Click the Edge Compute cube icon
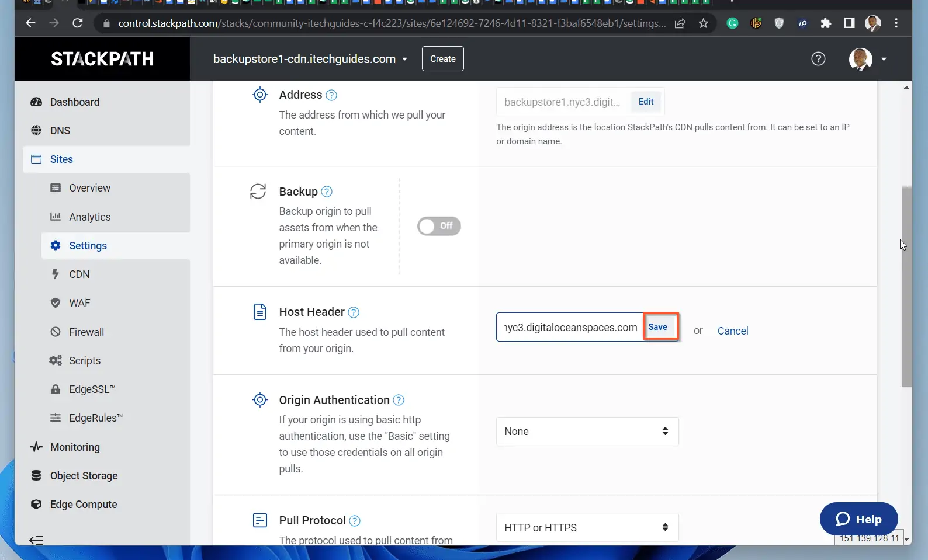 coord(36,505)
